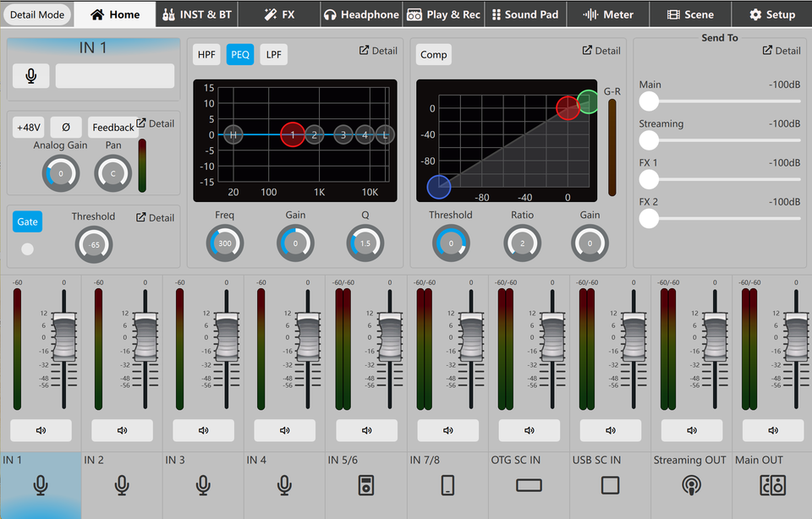This screenshot has width=812, height=519.
Task: Open the Comp Detail panel
Action: coord(601,51)
